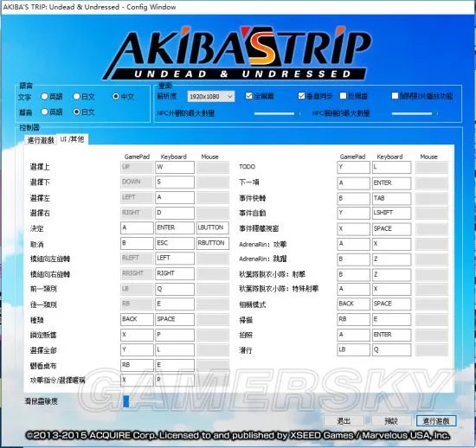Click the 退出 exit button
476x448 pixels.
[x=344, y=421]
